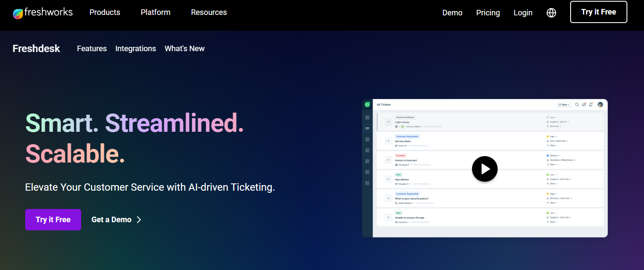Open the Resources menu
644x270 pixels.
(x=209, y=12)
